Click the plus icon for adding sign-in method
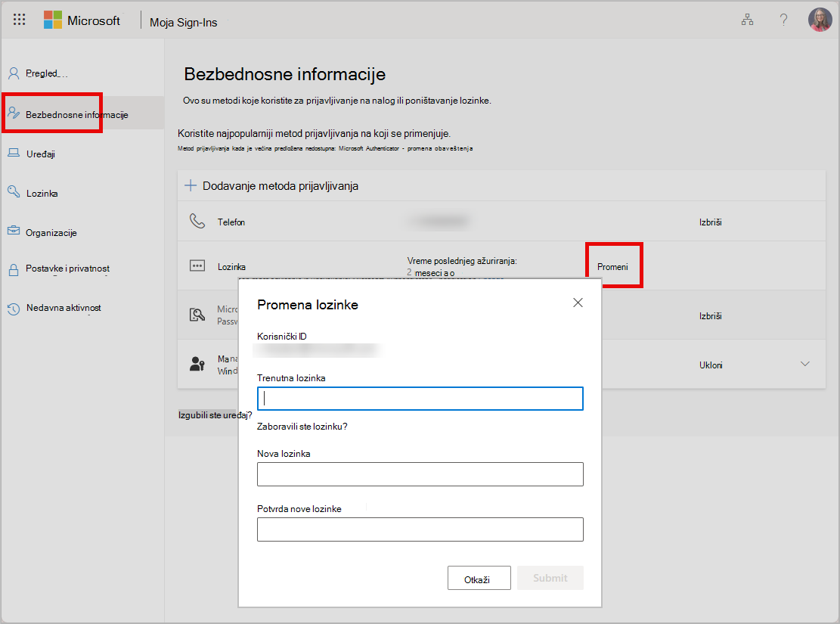This screenshot has width=840, height=624. click(191, 185)
